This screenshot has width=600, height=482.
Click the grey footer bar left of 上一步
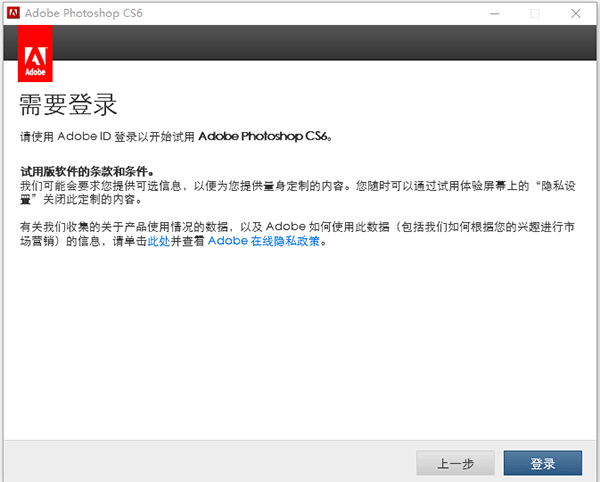(200, 464)
